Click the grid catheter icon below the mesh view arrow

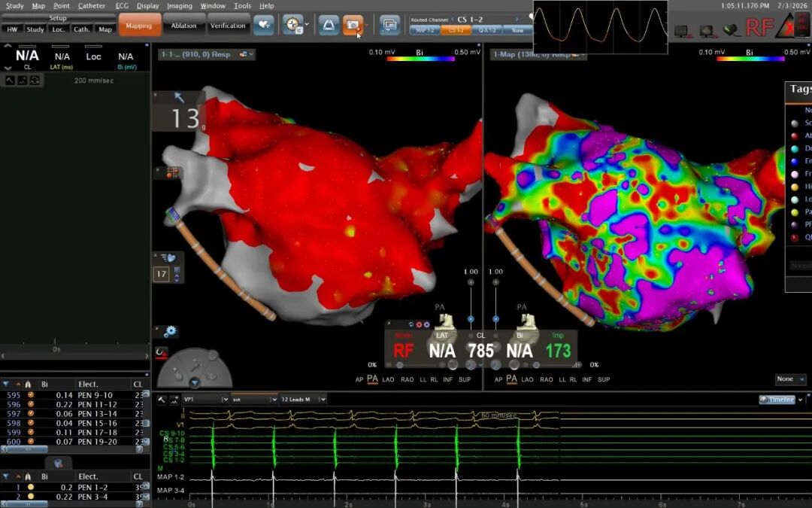pyautogui.click(x=172, y=173)
